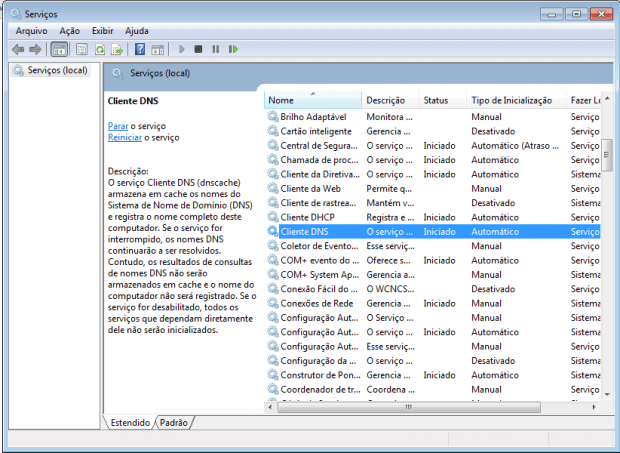Click the Serviços icon in title bar
Screen dimensions: 620x453
click(16, 14)
